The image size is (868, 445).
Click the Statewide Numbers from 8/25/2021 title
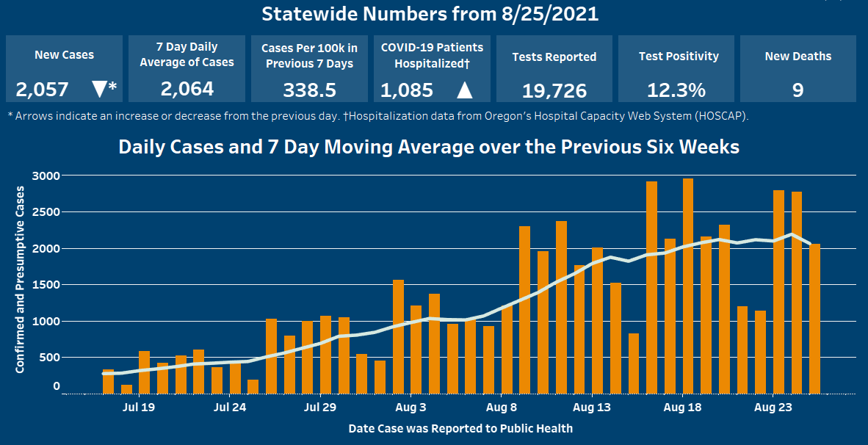click(430, 14)
